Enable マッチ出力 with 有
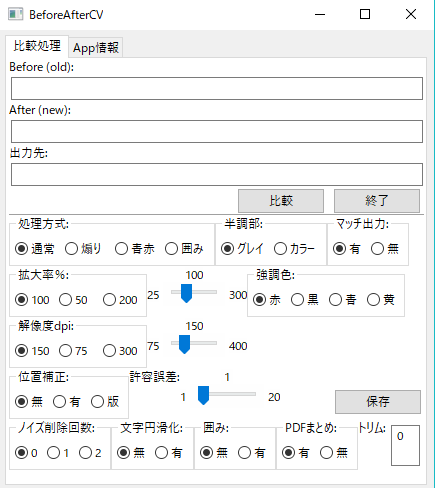 pyautogui.click(x=347, y=249)
